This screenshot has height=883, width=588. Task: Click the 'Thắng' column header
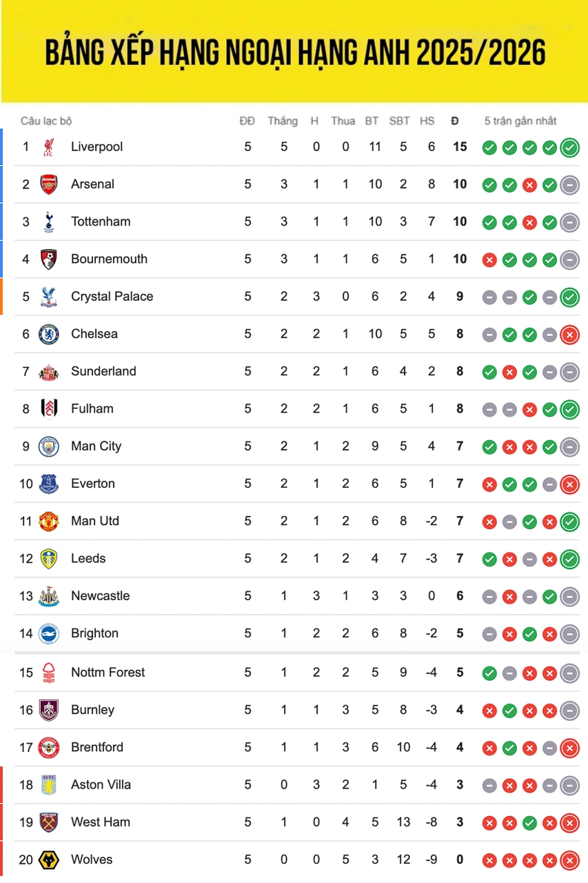coord(283,121)
